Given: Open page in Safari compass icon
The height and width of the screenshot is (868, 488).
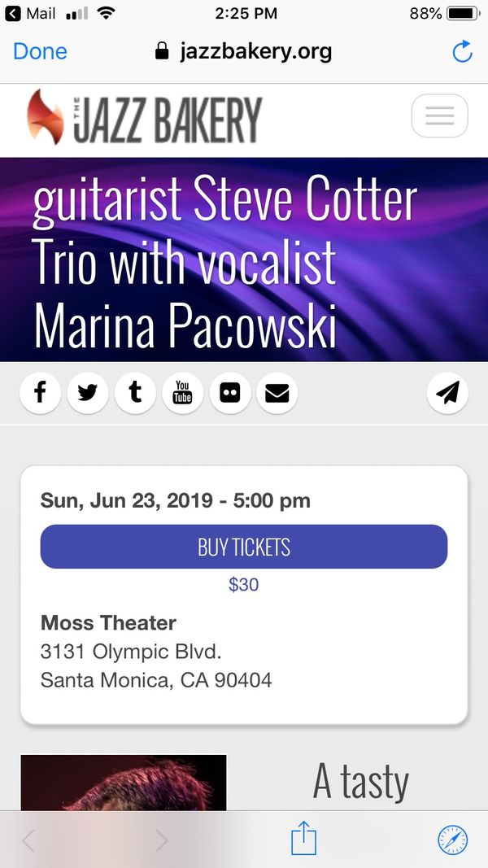Looking at the screenshot, I should tap(453, 839).
